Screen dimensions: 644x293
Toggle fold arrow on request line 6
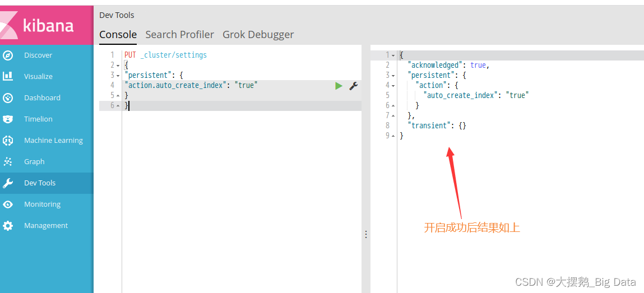(x=118, y=106)
